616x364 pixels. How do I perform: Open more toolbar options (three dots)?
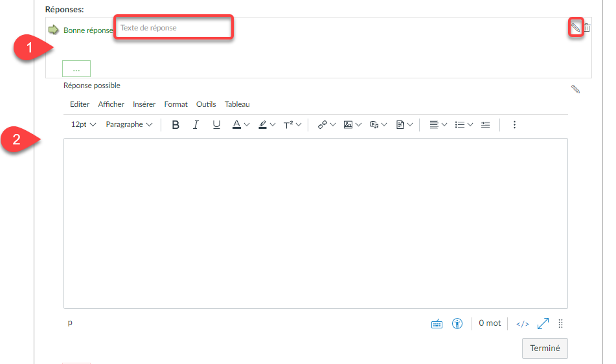click(x=514, y=124)
